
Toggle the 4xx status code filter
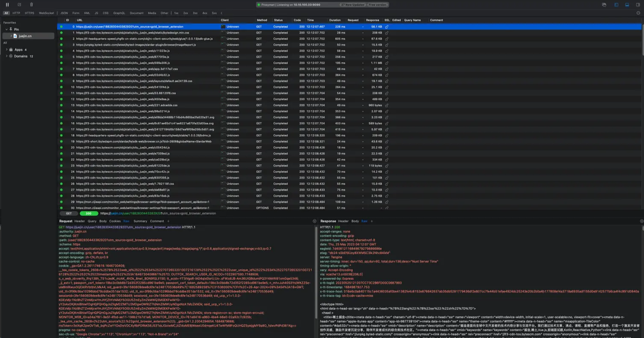click(x=205, y=13)
